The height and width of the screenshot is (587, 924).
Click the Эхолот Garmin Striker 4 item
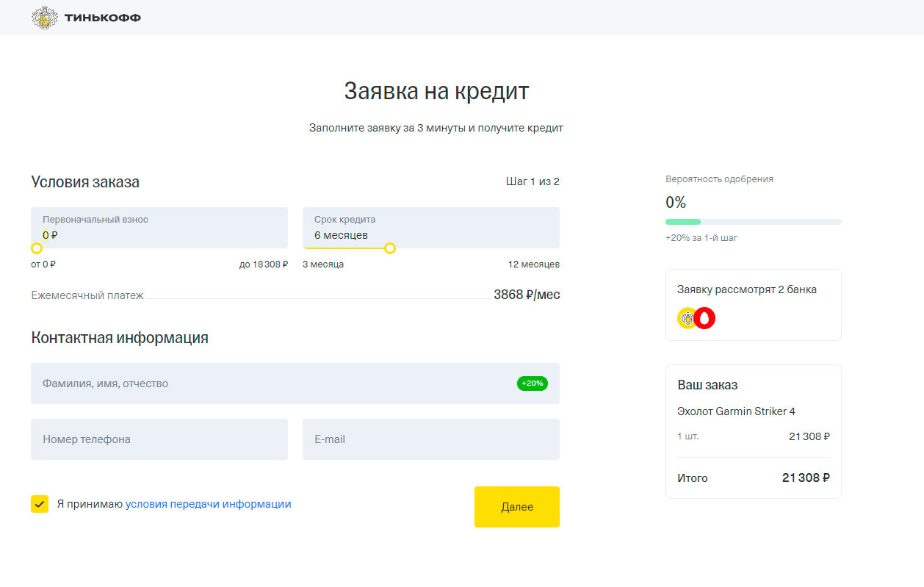736,411
